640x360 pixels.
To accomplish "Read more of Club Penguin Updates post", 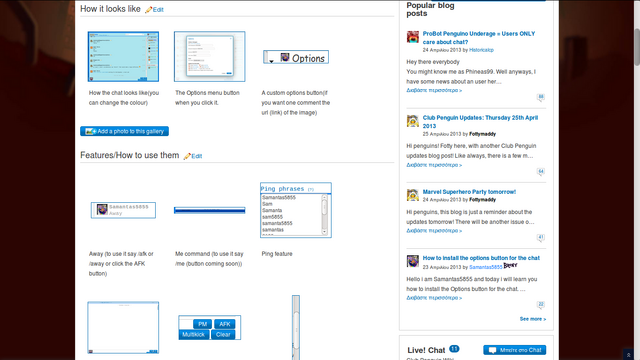I will (x=434, y=165).
